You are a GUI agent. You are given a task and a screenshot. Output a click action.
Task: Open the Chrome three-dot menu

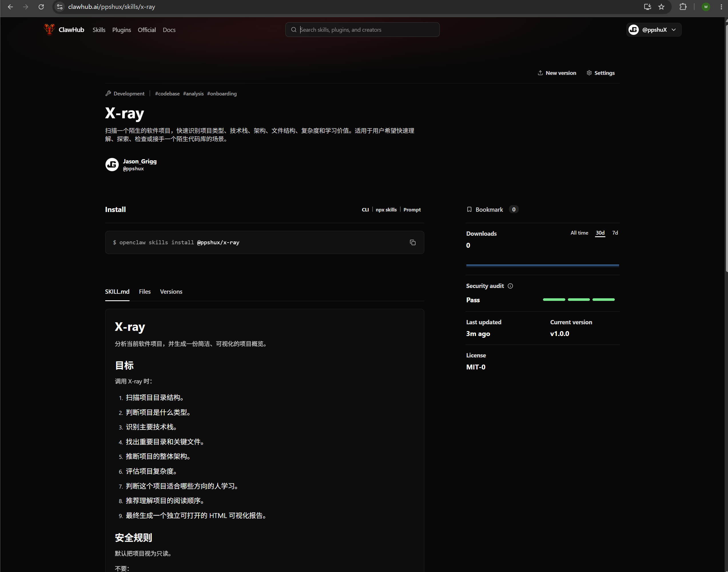721,7
